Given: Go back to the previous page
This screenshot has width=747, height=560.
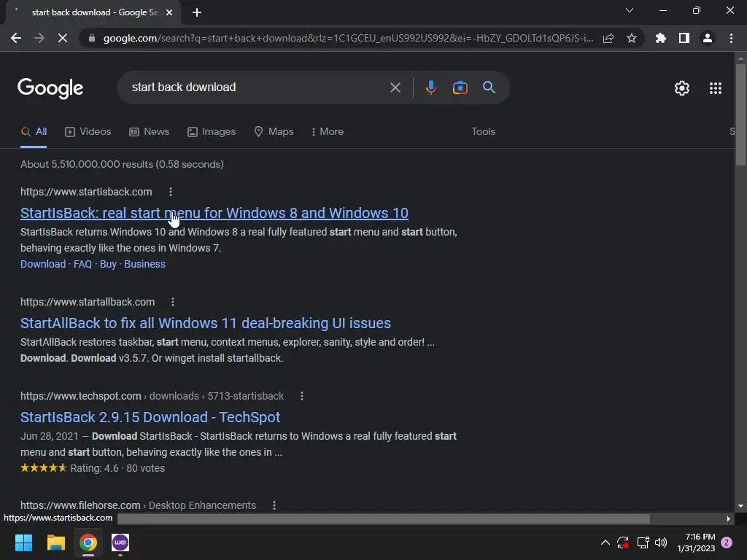Looking at the screenshot, I should [16, 38].
